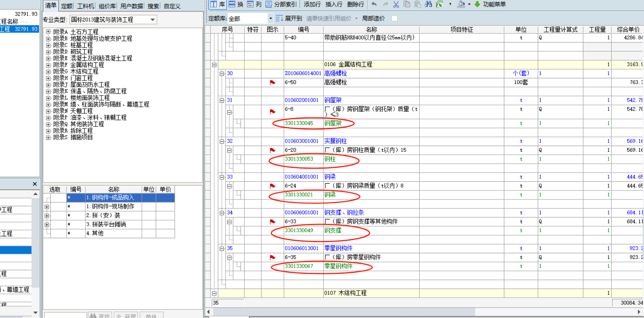
Task: Click red flag in row 6-20
Action: click(x=273, y=150)
